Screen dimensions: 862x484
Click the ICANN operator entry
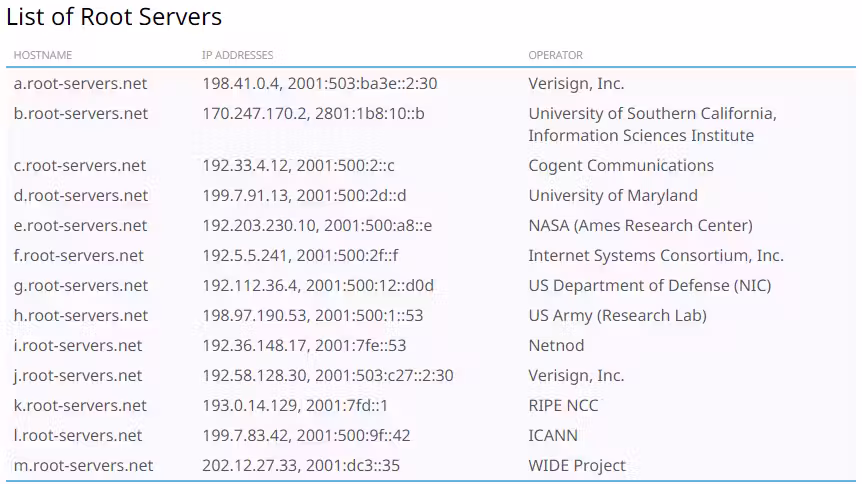[x=552, y=436]
